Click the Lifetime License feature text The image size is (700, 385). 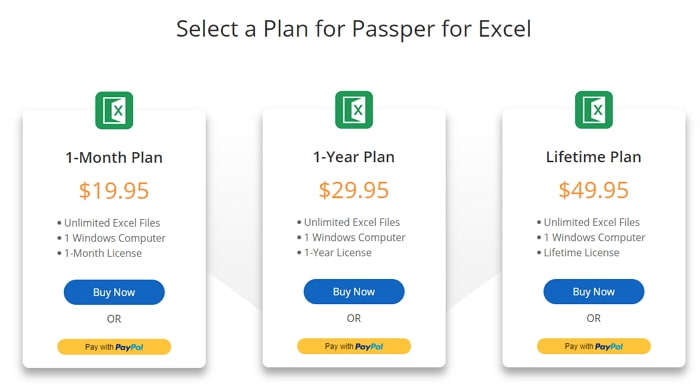[581, 253]
